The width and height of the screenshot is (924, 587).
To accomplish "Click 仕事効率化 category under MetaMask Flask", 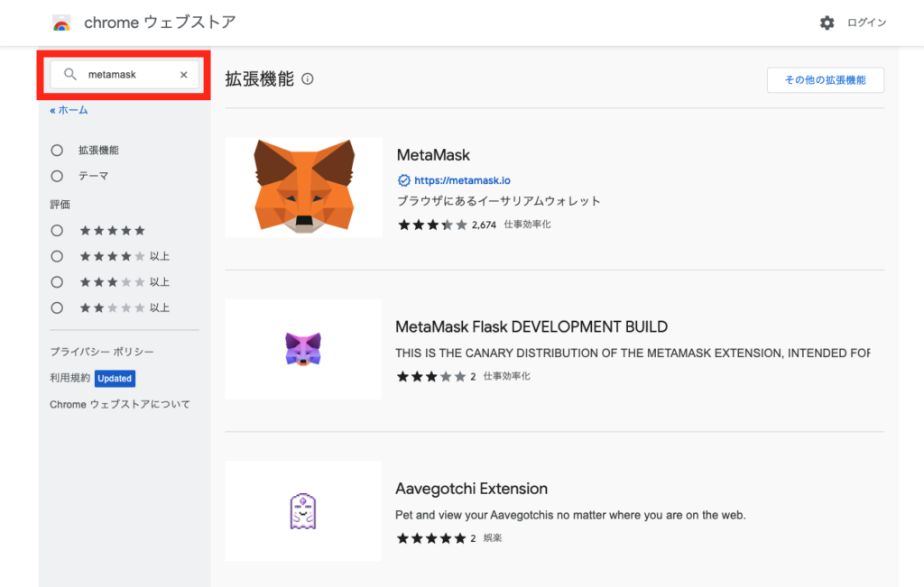I will (x=507, y=376).
